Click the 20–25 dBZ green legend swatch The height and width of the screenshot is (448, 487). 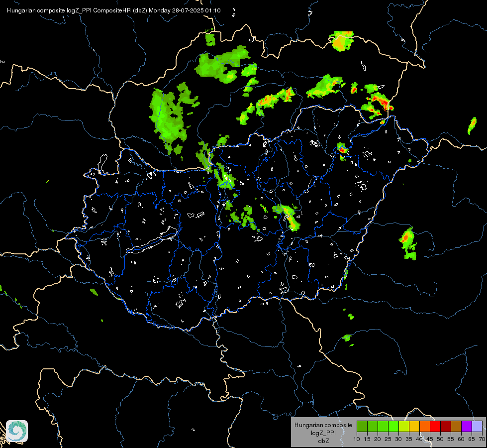(383, 426)
